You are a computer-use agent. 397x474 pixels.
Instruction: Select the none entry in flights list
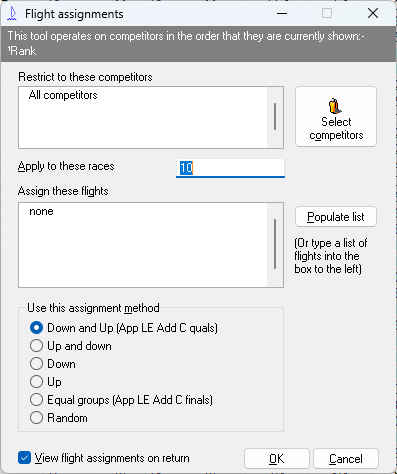click(41, 211)
